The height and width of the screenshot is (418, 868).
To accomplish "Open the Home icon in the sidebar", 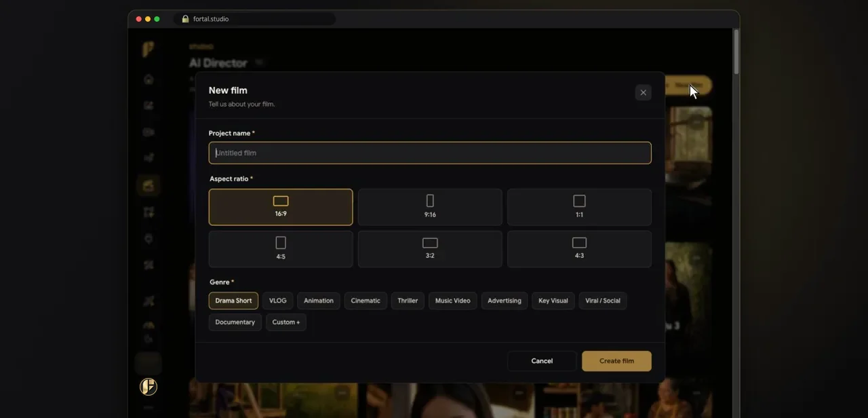I will pyautogui.click(x=149, y=79).
